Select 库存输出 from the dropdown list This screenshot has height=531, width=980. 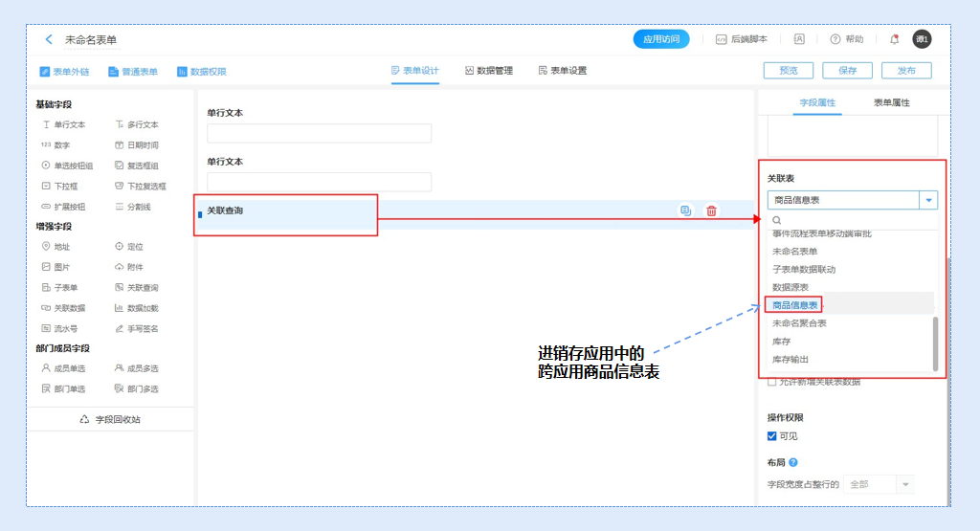click(x=791, y=359)
